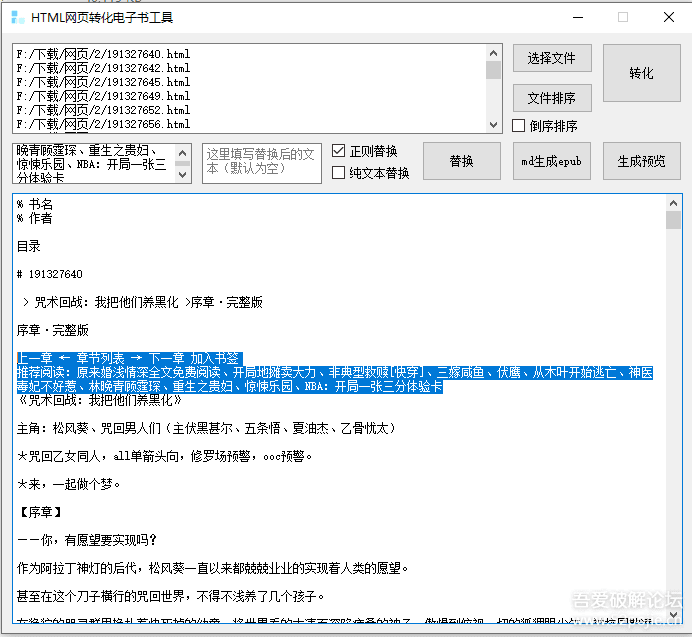Click the '《咒术回战：我把他们养黑化》' line
692x637 pixels.
(x=100, y=400)
